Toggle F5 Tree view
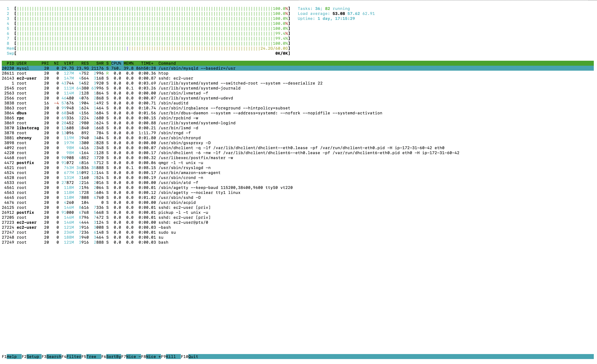The height and width of the screenshot is (364, 597). 91,357
